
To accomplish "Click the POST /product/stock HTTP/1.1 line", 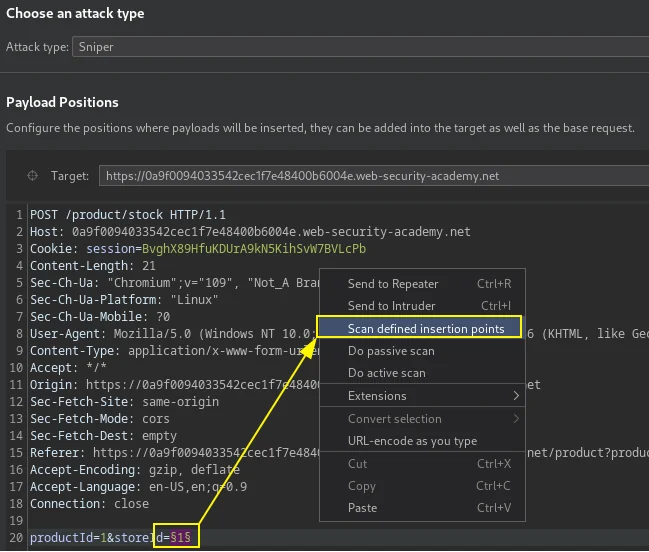I will click(128, 215).
